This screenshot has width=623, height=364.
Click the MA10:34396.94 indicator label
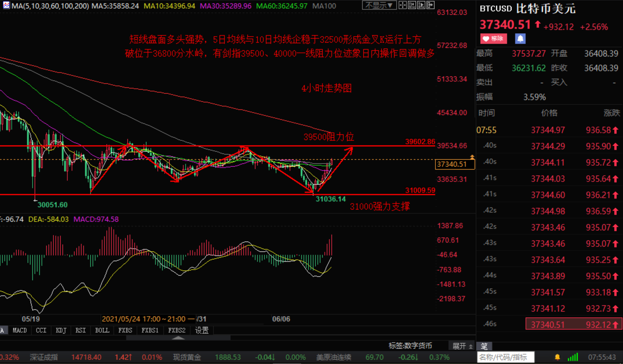[x=169, y=6]
